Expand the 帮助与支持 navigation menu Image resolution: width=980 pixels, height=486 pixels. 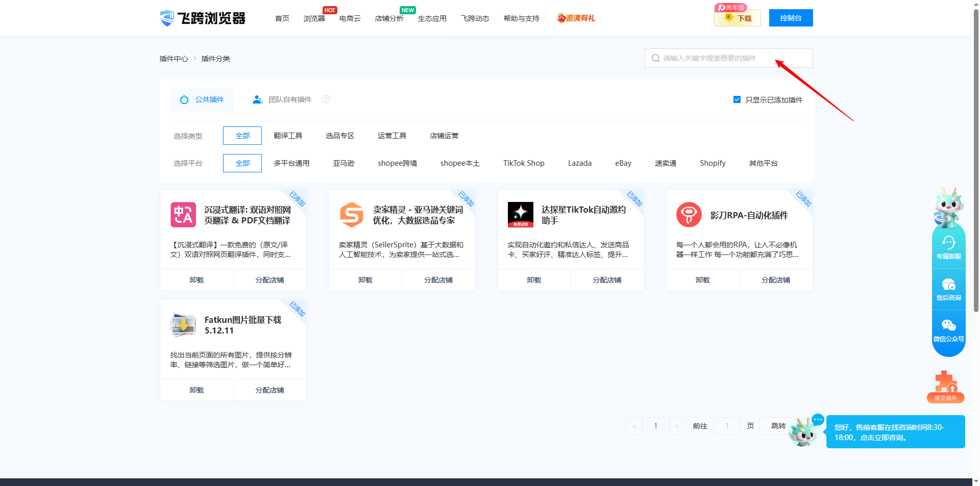coord(521,18)
